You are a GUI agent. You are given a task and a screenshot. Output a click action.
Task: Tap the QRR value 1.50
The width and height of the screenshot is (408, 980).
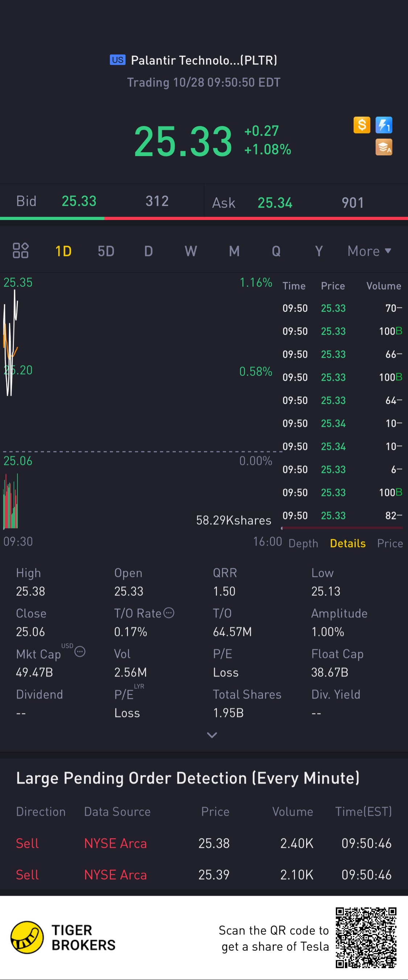[x=224, y=591]
